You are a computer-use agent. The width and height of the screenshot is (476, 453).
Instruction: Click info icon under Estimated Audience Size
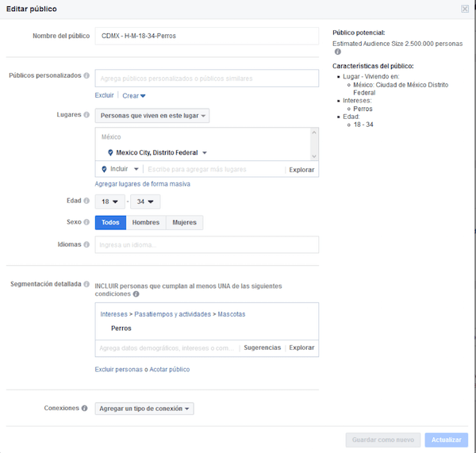(x=338, y=52)
